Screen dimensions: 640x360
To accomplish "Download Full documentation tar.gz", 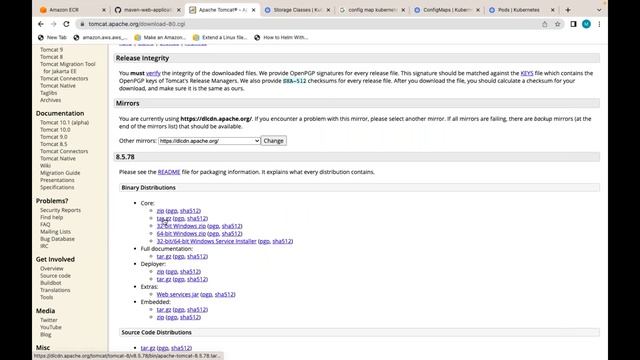I will pyautogui.click(x=164, y=256).
